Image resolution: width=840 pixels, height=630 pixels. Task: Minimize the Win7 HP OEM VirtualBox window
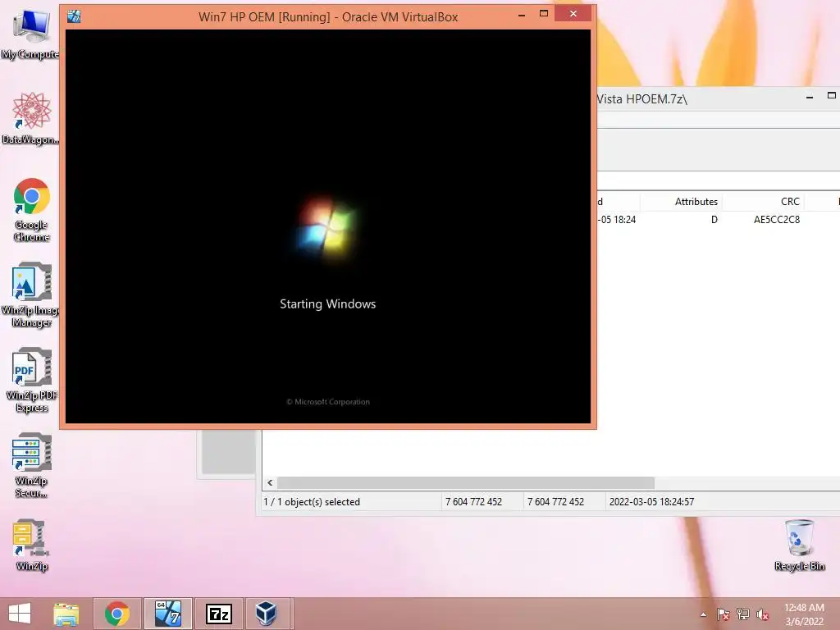(x=522, y=15)
